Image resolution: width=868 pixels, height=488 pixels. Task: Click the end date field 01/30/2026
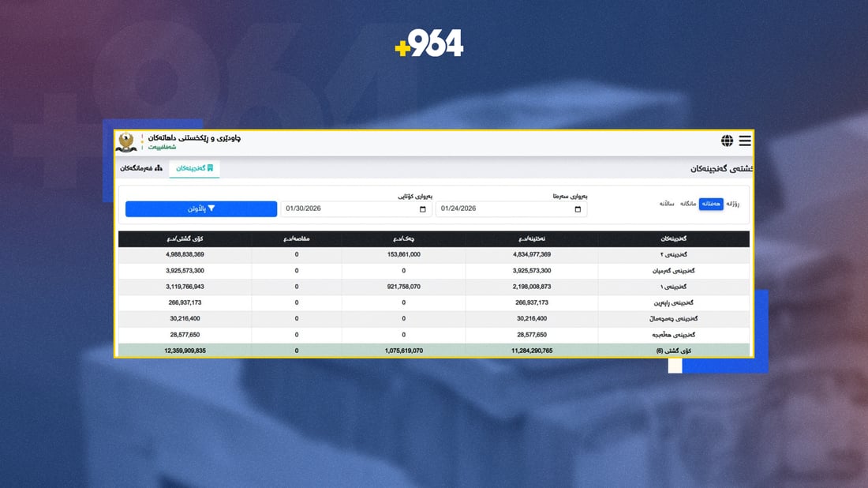(351, 209)
